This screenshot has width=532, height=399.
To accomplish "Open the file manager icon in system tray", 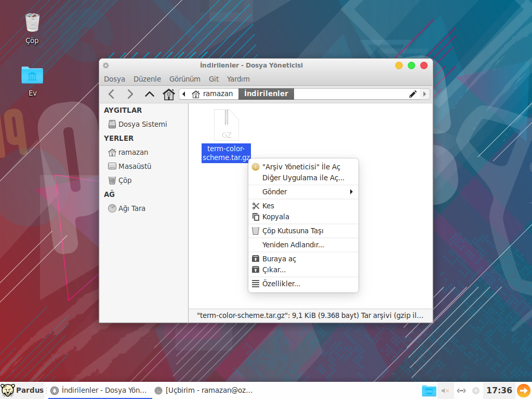I will pyautogui.click(x=429, y=391).
